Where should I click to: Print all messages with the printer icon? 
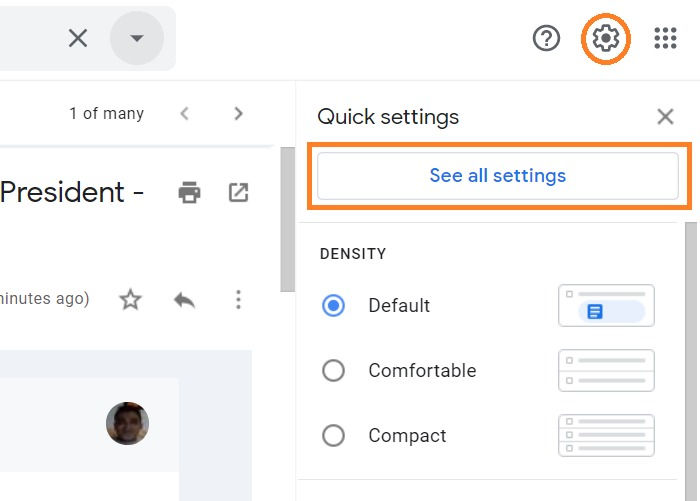tap(189, 192)
